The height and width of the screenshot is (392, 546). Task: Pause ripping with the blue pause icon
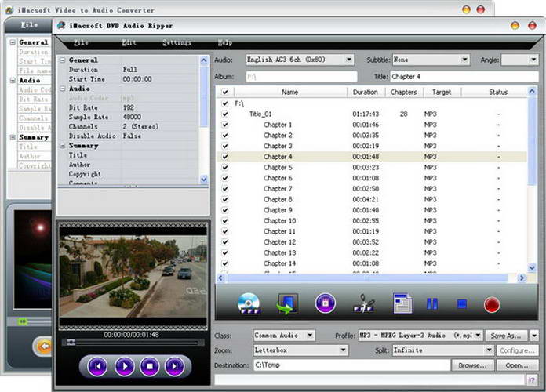click(x=433, y=303)
